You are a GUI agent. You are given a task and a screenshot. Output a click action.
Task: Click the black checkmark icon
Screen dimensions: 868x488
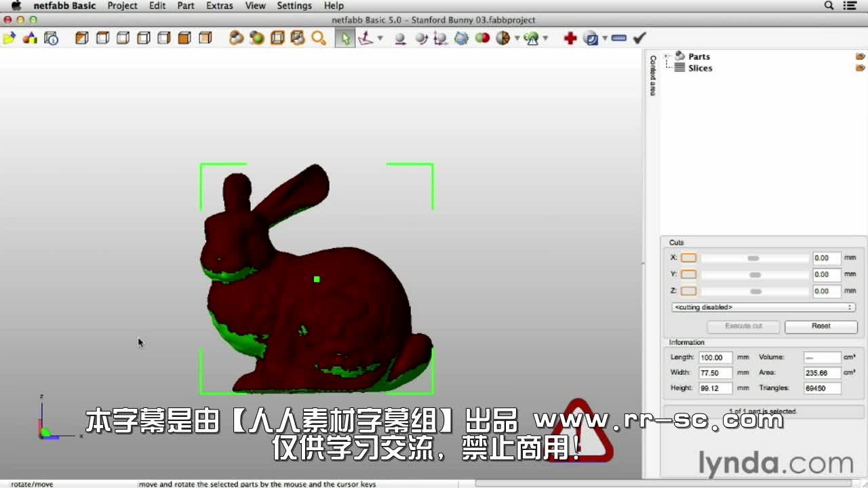(x=639, y=39)
